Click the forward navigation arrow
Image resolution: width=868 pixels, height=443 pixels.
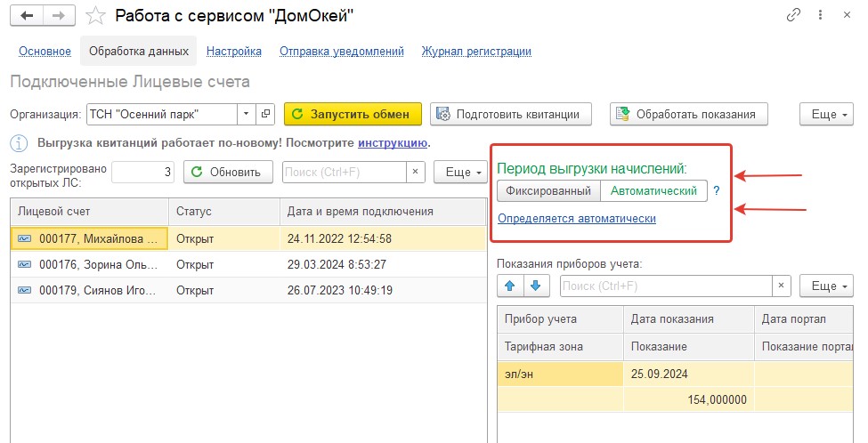(60, 16)
